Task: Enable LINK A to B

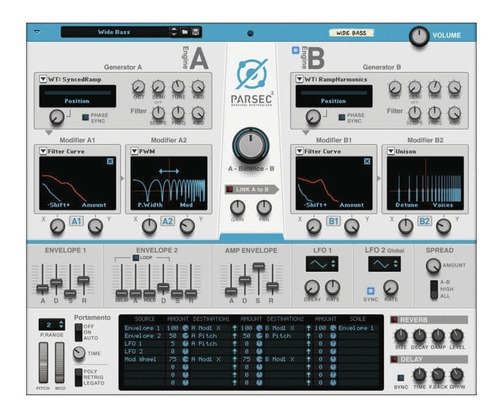Action: click(x=230, y=190)
